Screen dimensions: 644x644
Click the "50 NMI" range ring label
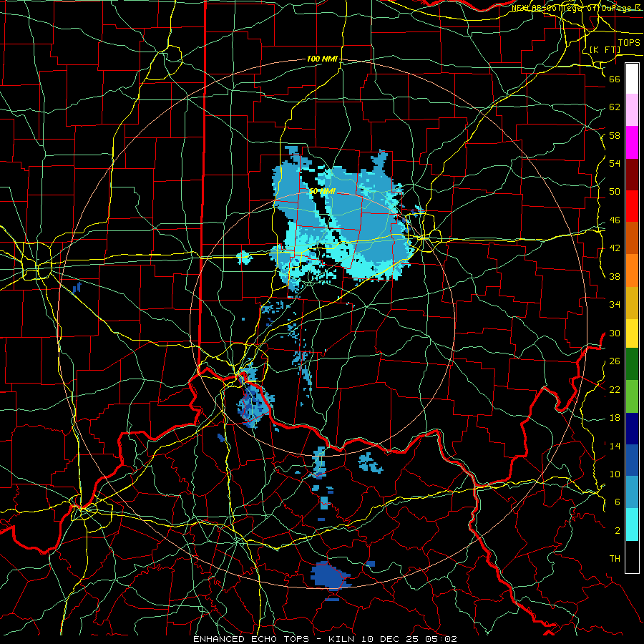click(322, 191)
